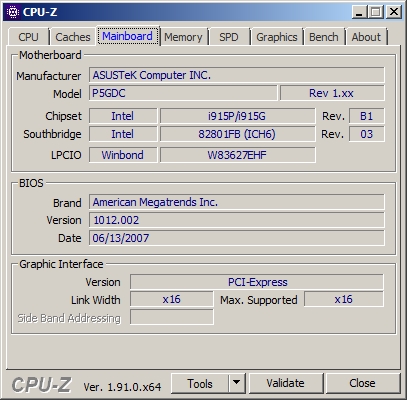Viewport: 407px width, 400px height.
Task: Click the Ver. 1.91.0.x64 version text
Action: click(122, 387)
